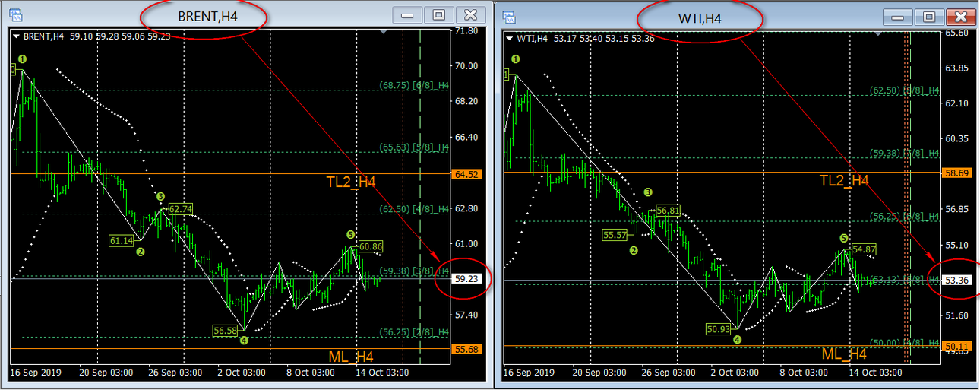The image size is (980, 390).
Task: Click the (59.38) [7/8]_H4 level in WTI
Action: 905,153
